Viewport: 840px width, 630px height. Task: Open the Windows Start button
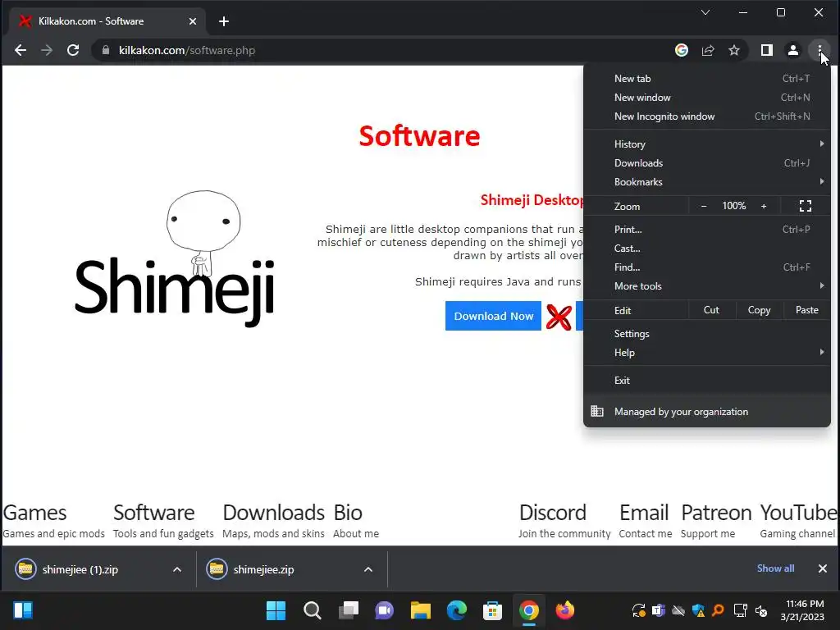(276, 610)
